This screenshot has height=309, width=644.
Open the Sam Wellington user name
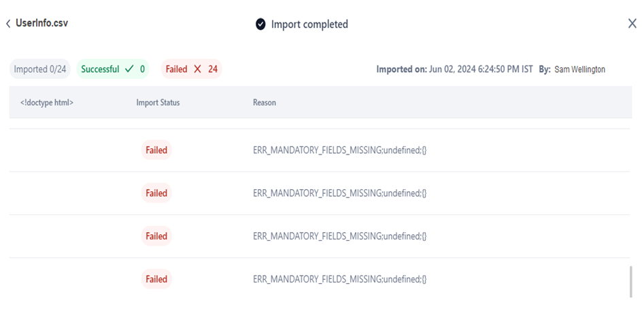tap(580, 69)
